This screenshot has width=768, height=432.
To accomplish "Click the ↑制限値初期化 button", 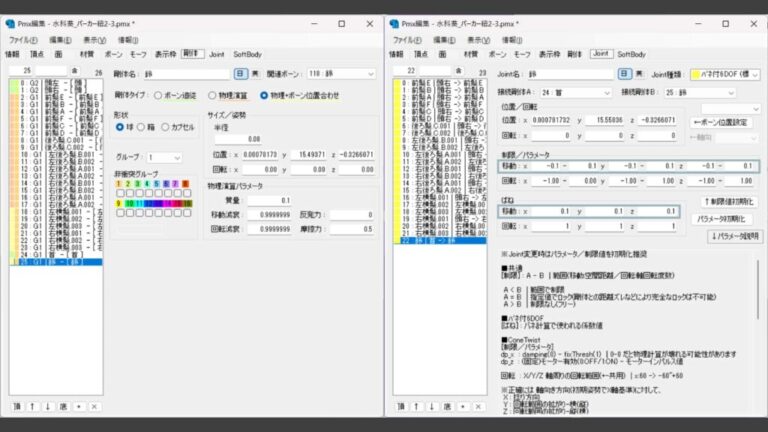I will pyautogui.click(x=728, y=202).
